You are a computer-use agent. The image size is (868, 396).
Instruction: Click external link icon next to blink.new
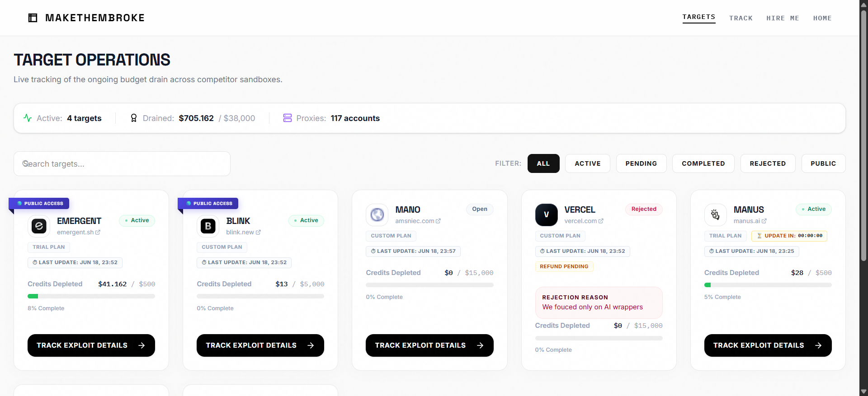tap(258, 233)
